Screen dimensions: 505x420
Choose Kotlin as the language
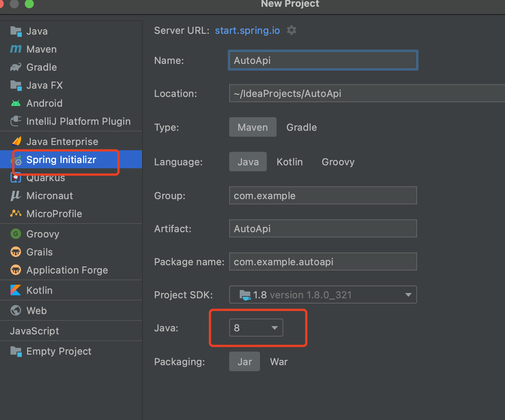pos(290,162)
